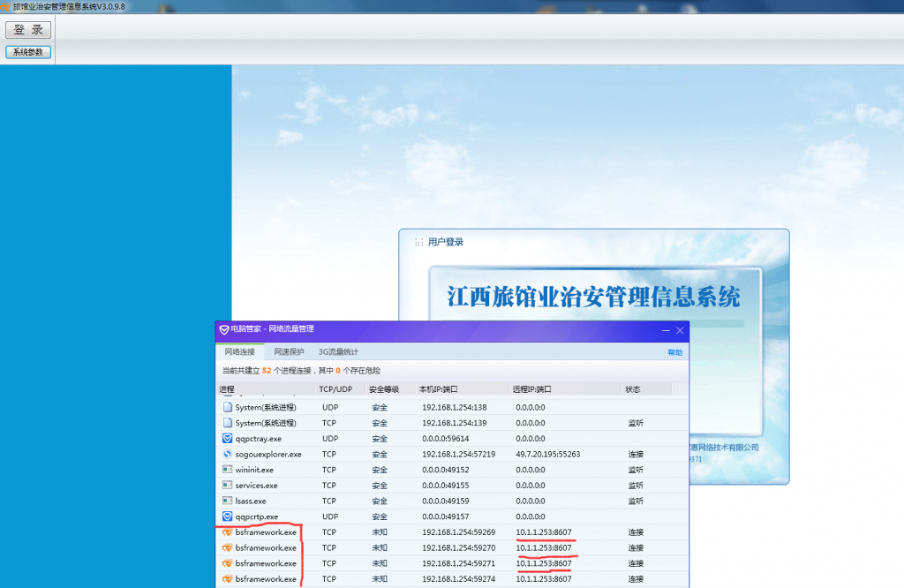Click the sogouexplorer.exe browser icon

(227, 454)
